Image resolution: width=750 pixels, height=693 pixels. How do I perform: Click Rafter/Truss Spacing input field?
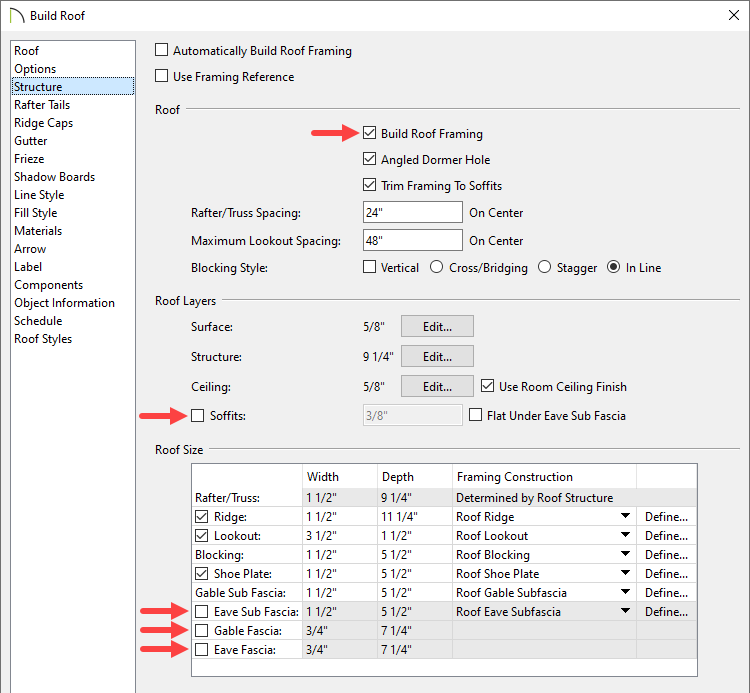[412, 212]
